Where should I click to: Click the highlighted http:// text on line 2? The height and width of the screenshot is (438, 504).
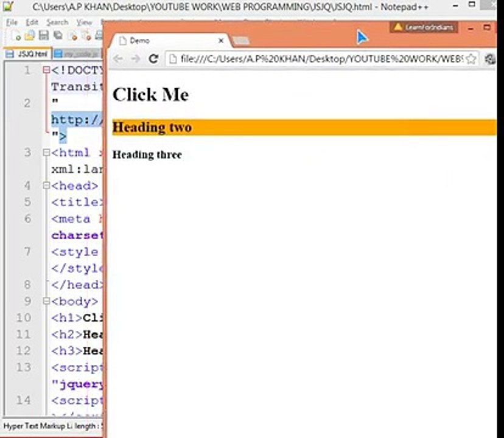[x=77, y=120]
